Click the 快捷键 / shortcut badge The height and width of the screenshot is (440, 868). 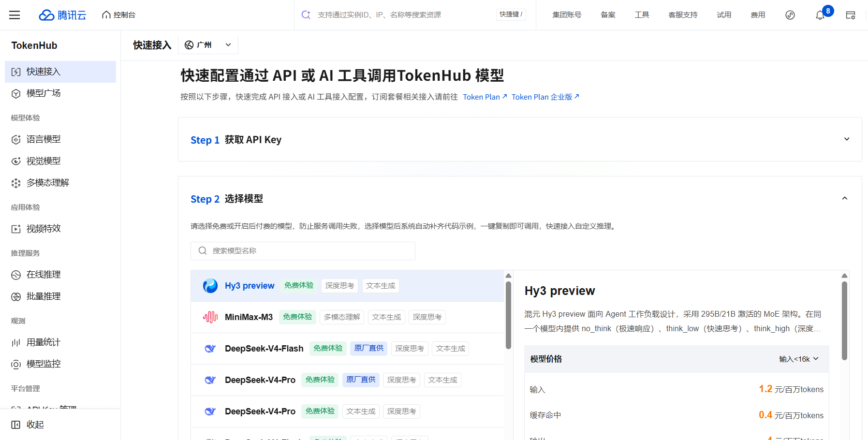511,15
